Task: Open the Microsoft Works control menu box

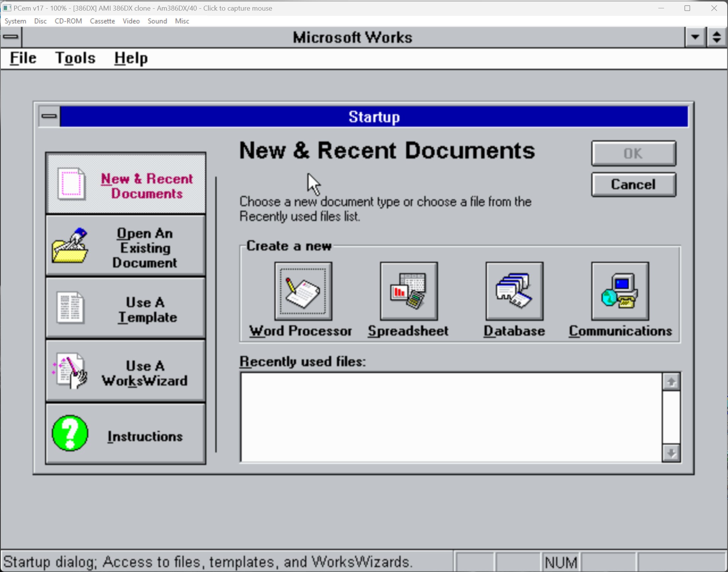Action: (11, 37)
